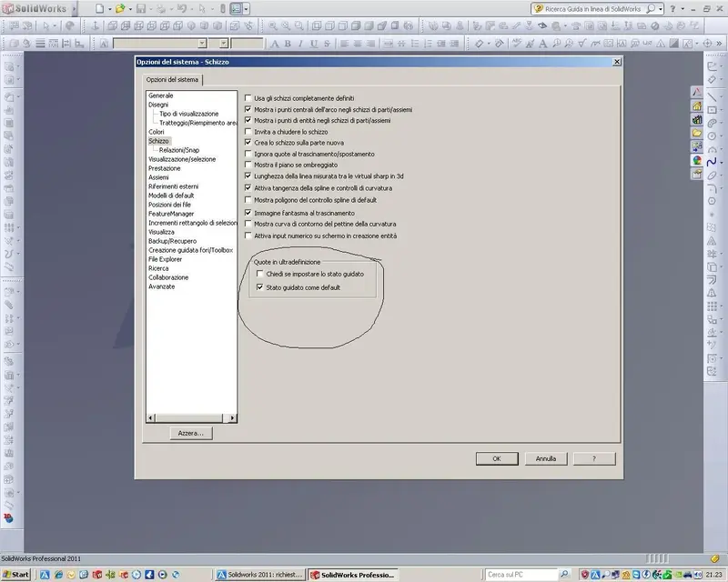Click the Center mark crosshair icon
This screenshot has height=582, width=728.
pyautogui.click(x=708, y=44)
